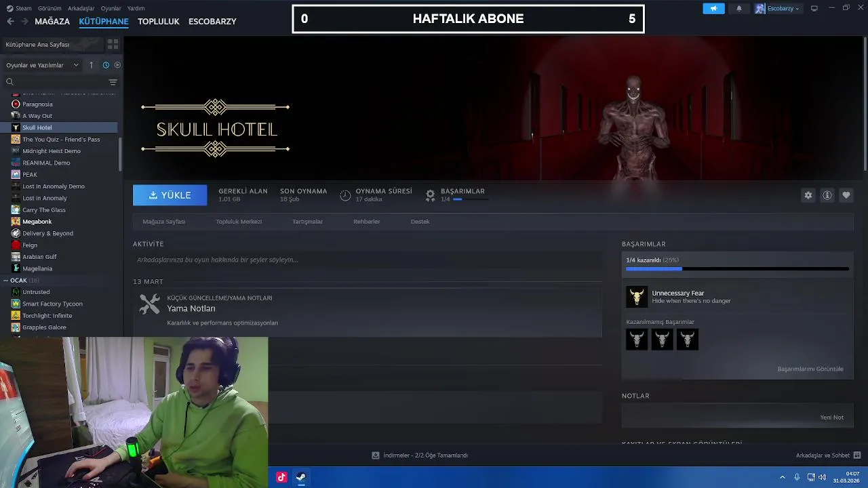The height and width of the screenshot is (488, 868).
Task: Click the first locked achievement skull icon
Action: pyautogui.click(x=637, y=340)
